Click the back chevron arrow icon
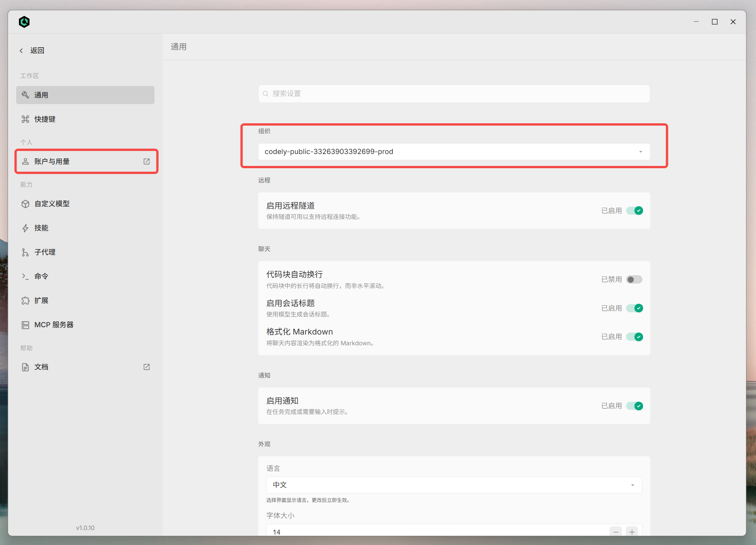Image resolution: width=756 pixels, height=545 pixels. 21,51
